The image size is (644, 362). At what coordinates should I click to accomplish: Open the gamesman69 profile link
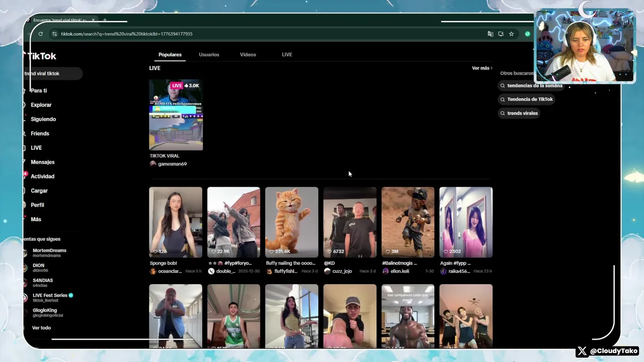pos(172,164)
